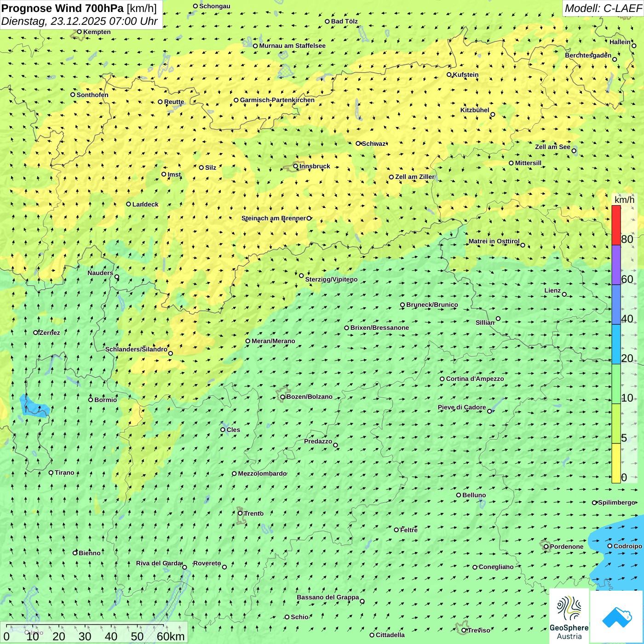Click the 'Reutte' label
The image size is (644, 644).
click(x=174, y=102)
